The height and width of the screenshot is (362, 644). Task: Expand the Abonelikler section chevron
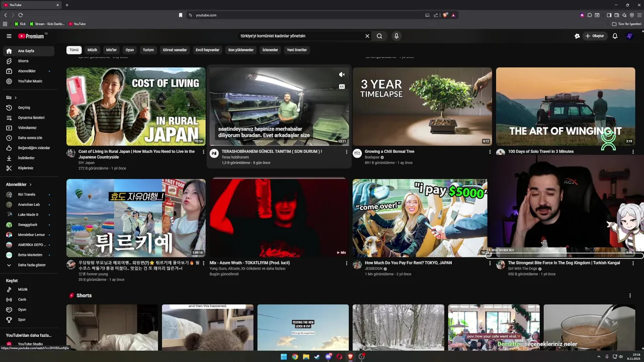tap(30, 185)
